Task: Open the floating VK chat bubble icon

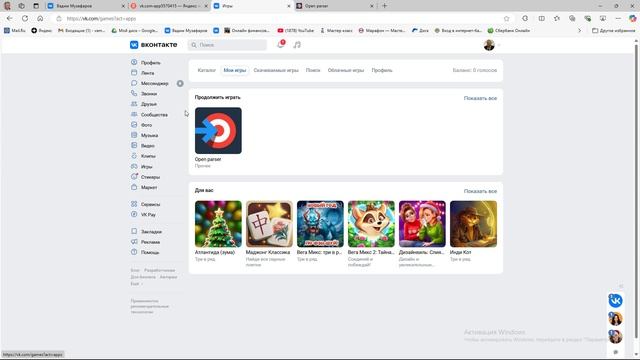Action: pos(616,301)
